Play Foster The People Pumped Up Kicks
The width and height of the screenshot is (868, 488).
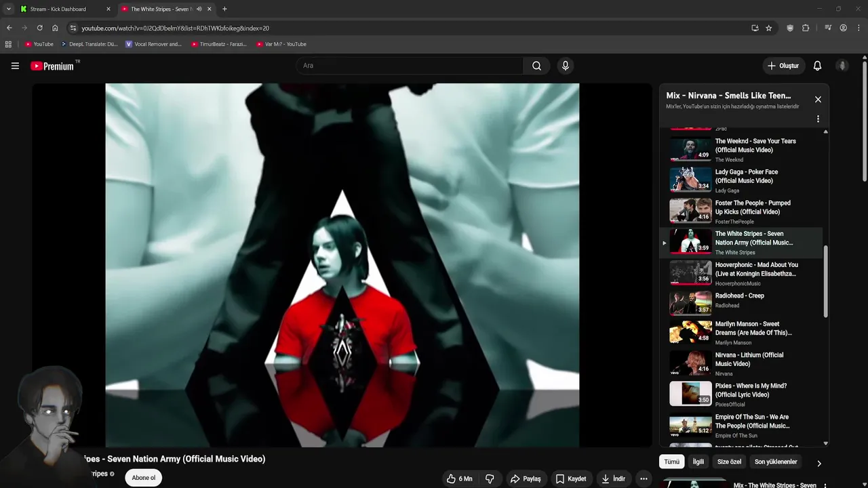741,211
